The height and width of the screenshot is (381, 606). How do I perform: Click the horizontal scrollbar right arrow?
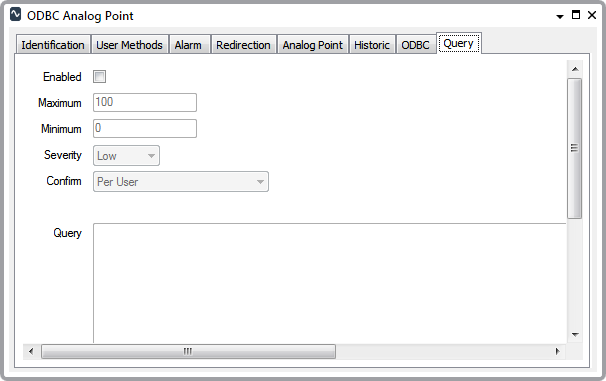557,351
